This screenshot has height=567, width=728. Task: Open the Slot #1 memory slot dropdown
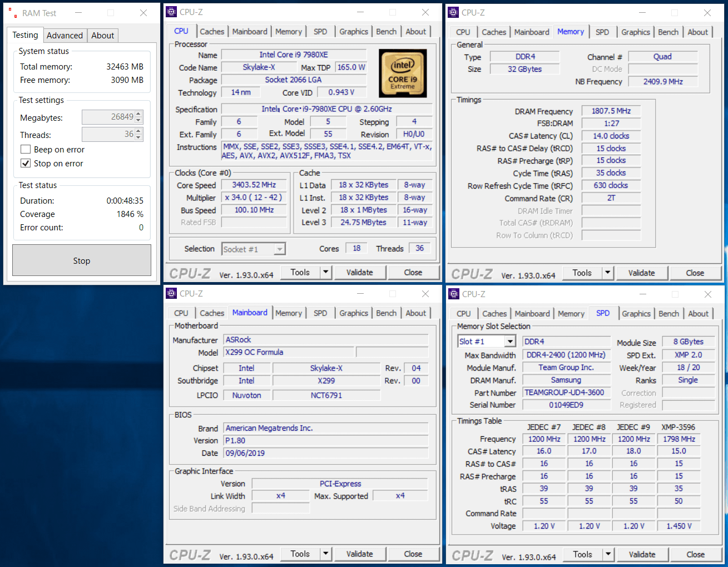click(x=510, y=342)
